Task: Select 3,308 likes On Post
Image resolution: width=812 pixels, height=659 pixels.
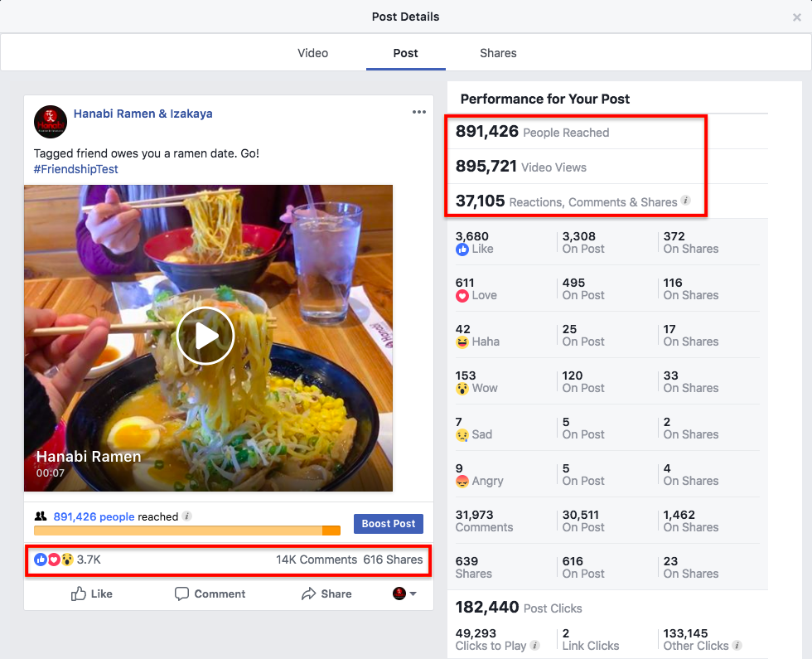Action: coord(579,237)
